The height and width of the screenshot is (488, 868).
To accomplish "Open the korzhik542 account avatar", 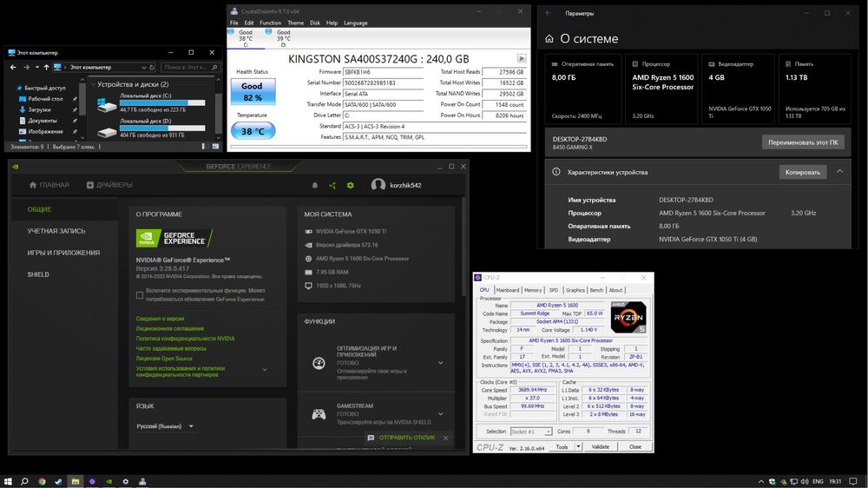I will [378, 185].
